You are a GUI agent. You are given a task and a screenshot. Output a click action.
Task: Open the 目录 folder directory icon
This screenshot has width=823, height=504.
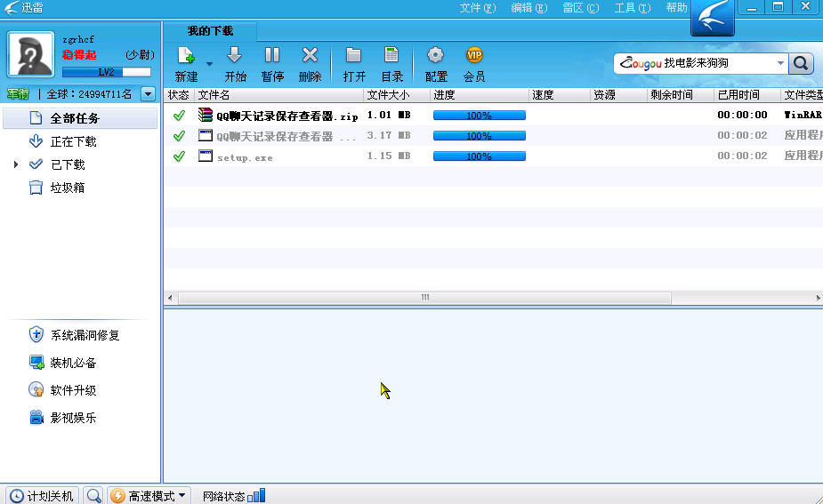[391, 55]
